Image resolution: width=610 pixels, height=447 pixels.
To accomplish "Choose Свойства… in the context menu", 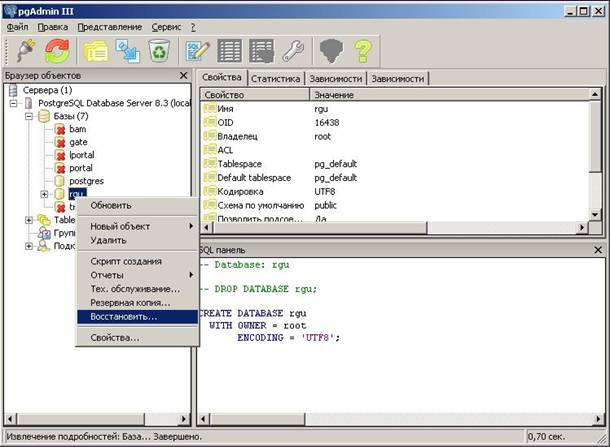I will [x=138, y=337].
